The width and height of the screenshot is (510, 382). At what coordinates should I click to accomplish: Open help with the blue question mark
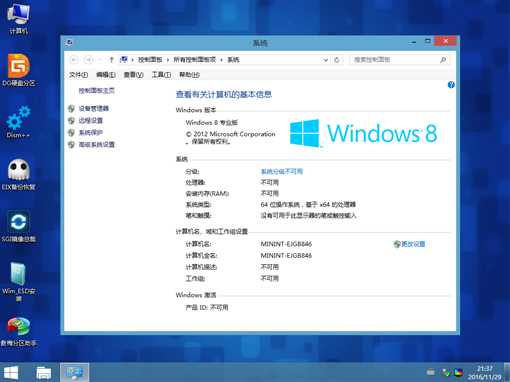(x=451, y=85)
